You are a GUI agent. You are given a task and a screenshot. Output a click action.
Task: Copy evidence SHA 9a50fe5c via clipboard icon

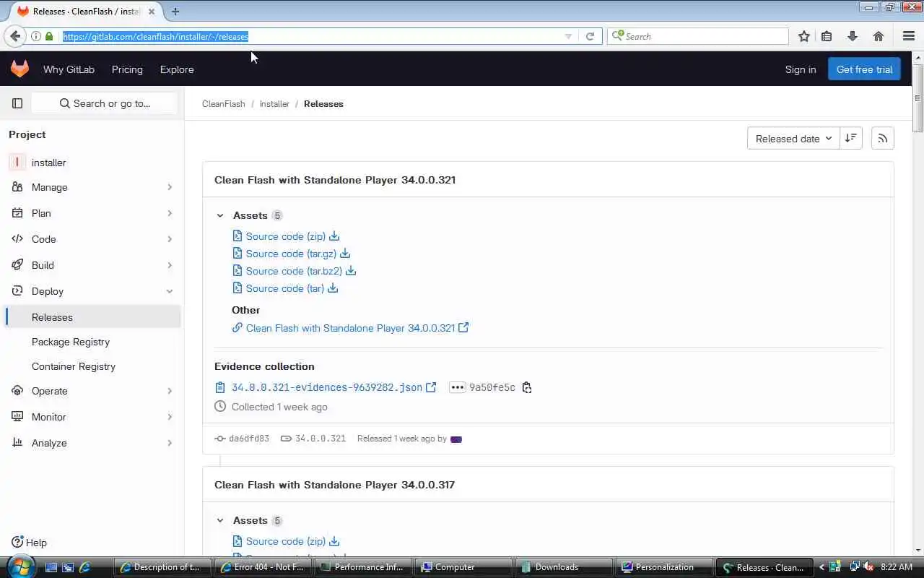point(527,387)
